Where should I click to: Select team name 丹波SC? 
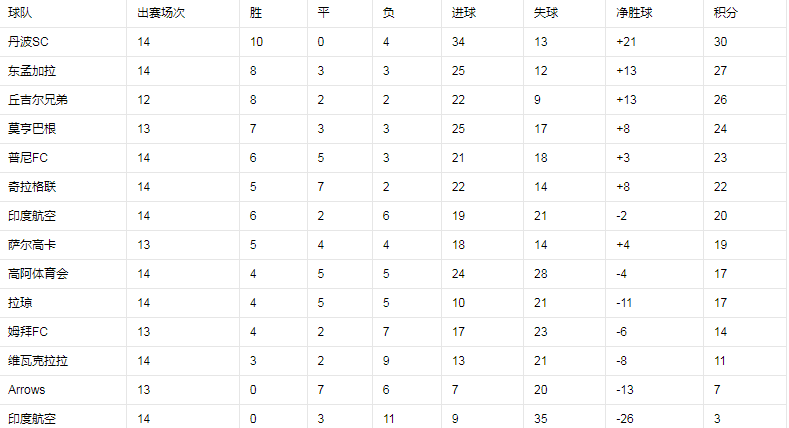click(x=28, y=42)
